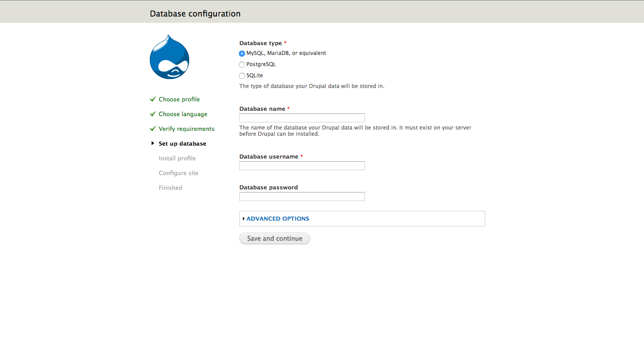The height and width of the screenshot is (360, 644).
Task: Click the Database configuration page title
Action: pyautogui.click(x=195, y=14)
